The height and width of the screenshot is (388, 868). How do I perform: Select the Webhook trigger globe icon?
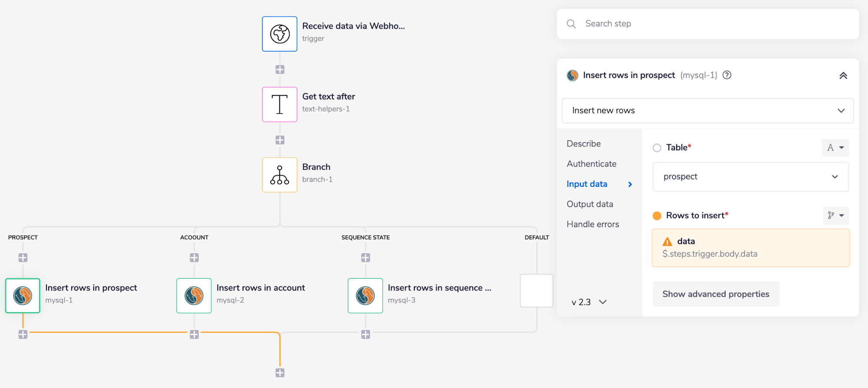(279, 34)
